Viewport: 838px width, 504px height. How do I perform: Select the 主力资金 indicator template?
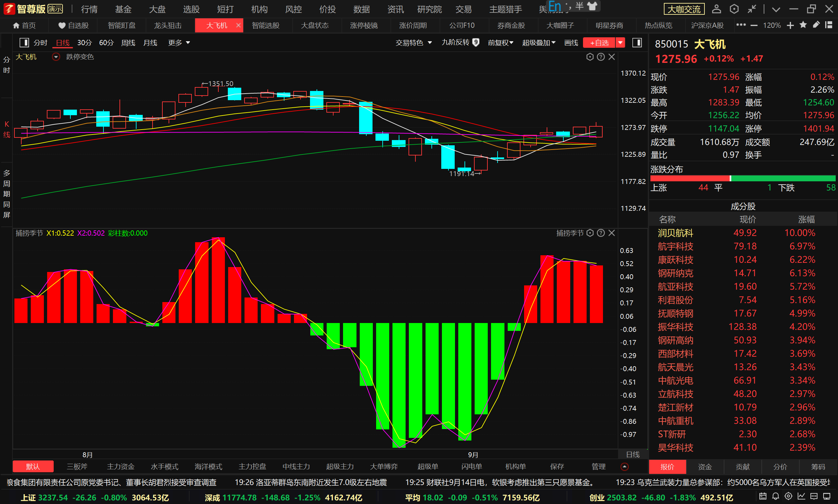(120, 467)
